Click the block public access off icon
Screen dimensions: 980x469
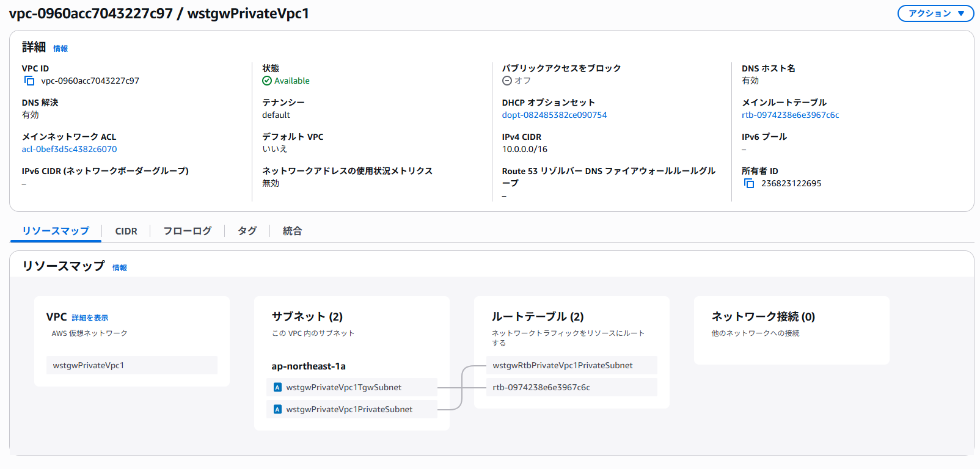pos(507,81)
